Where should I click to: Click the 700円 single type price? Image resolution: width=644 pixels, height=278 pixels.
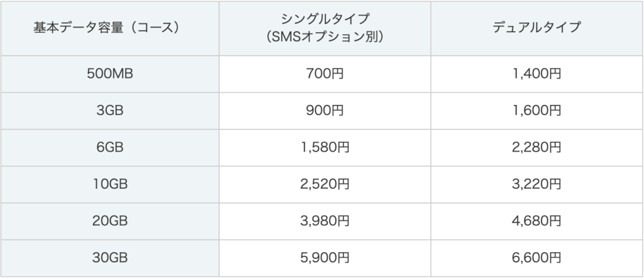tap(325, 74)
